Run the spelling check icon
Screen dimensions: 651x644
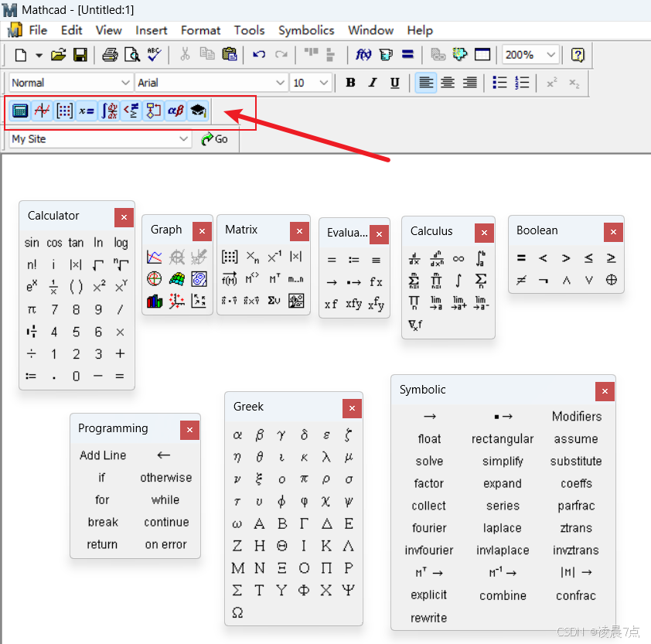pos(155,55)
